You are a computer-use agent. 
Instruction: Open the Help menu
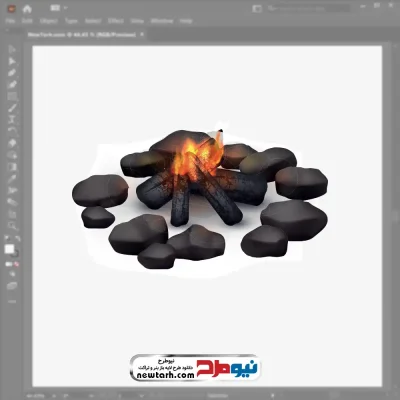(186, 21)
